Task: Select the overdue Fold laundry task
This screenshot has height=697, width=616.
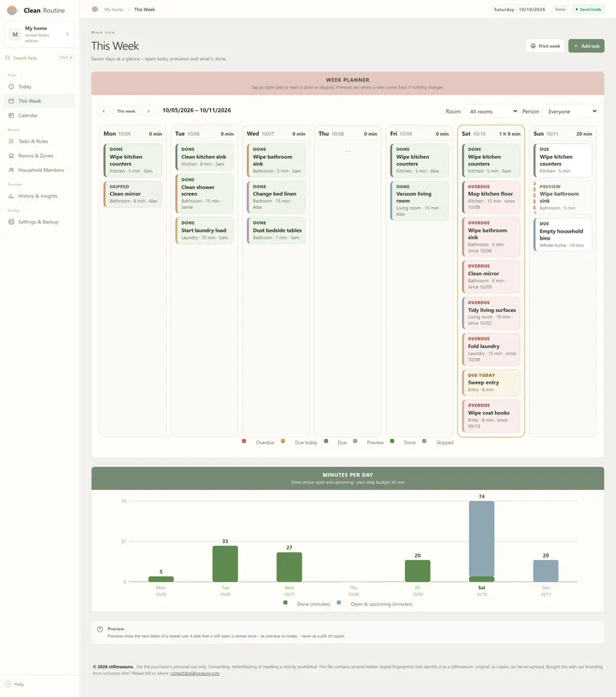Action: [491, 350]
